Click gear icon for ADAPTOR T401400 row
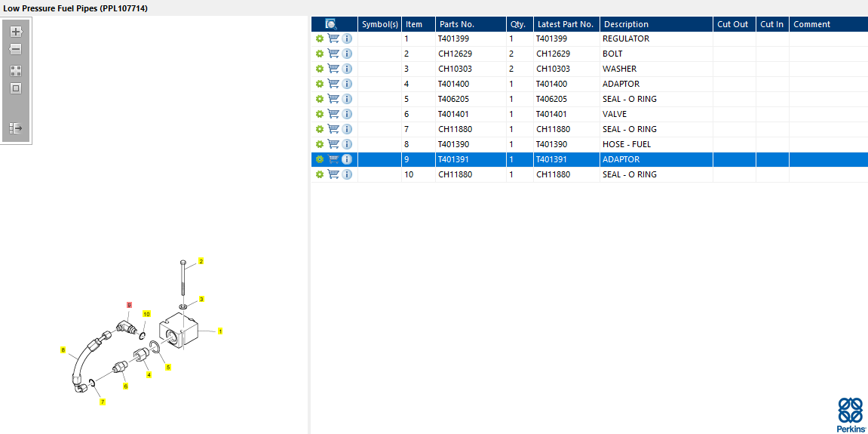 click(x=320, y=84)
